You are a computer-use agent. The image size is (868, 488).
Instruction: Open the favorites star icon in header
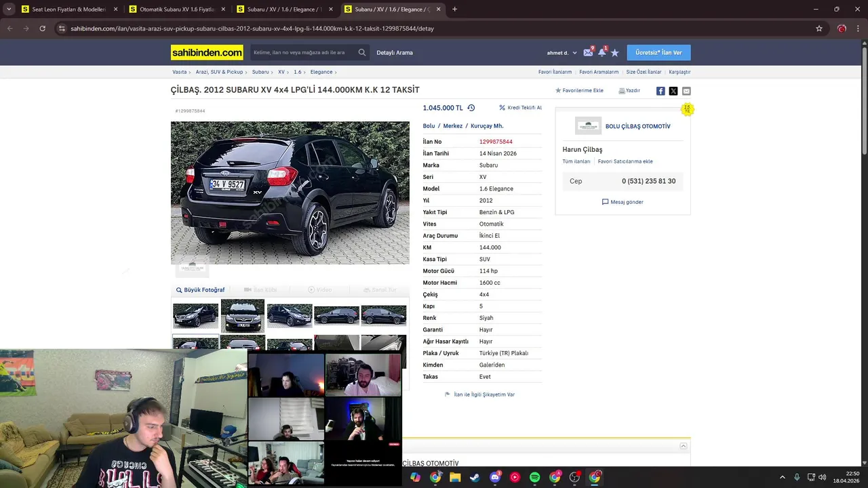click(x=614, y=52)
